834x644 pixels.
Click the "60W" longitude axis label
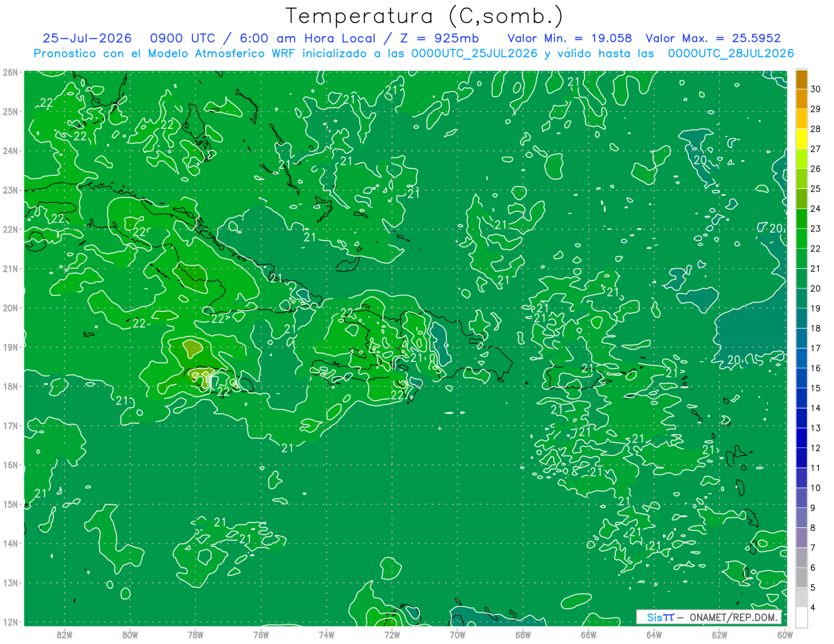pyautogui.click(x=785, y=634)
